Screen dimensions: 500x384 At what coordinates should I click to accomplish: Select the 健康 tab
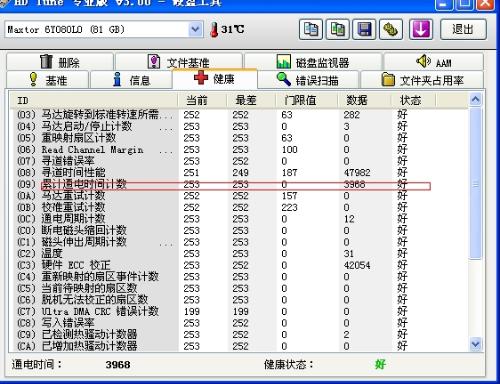click(215, 79)
